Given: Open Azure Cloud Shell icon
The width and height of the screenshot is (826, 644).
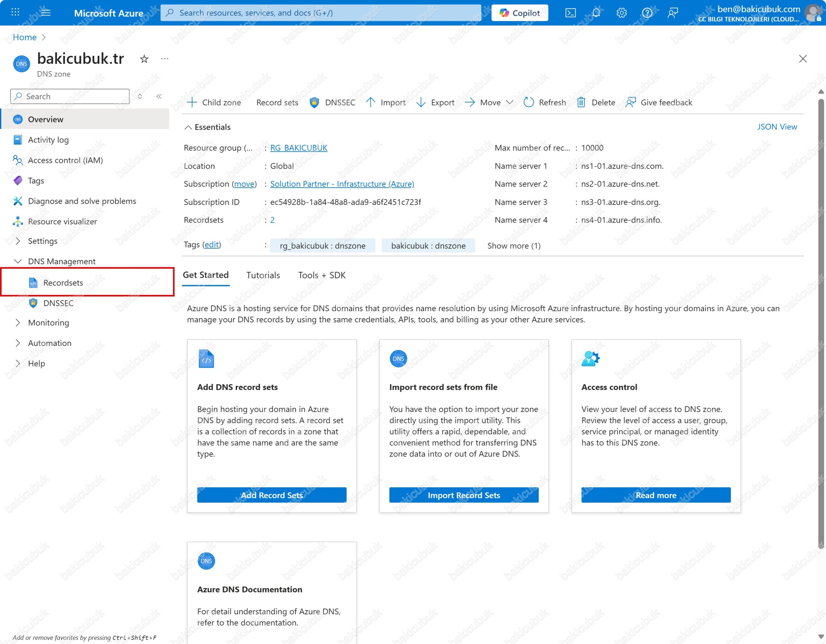Looking at the screenshot, I should [x=570, y=13].
